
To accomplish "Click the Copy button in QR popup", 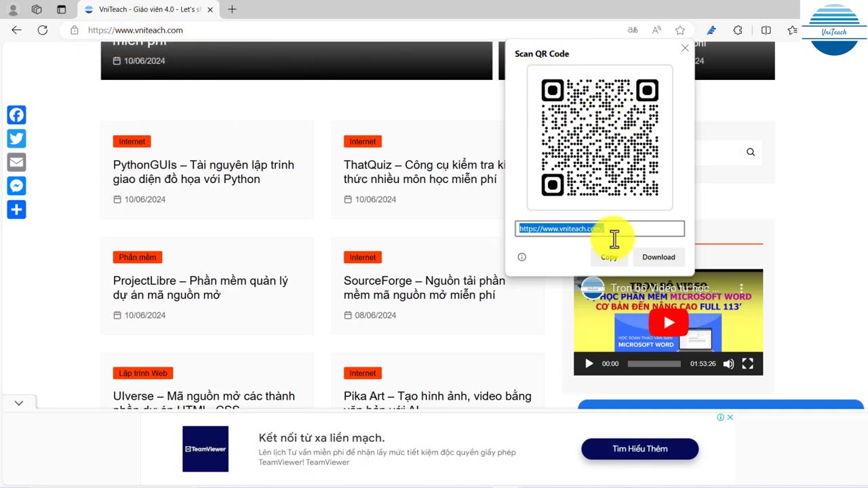I will [609, 257].
